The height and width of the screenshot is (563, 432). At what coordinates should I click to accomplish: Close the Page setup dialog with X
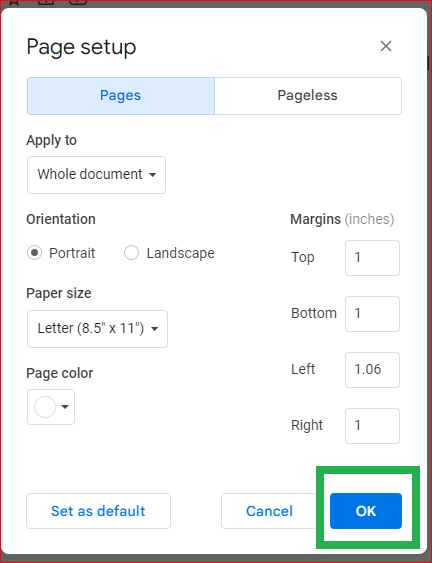point(386,46)
